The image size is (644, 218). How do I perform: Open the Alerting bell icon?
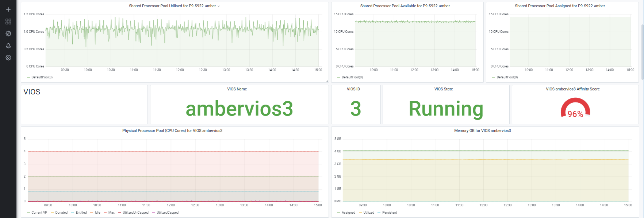(8, 46)
